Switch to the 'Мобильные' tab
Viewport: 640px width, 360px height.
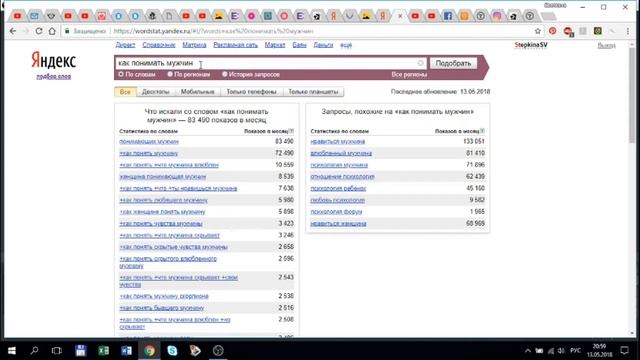pyautogui.click(x=198, y=92)
